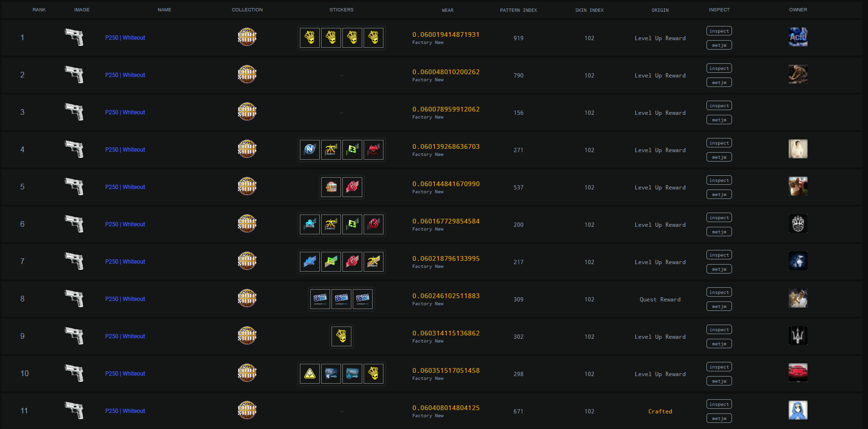The image size is (868, 429).
Task: Open the Chop Shop collection icon in rank 2
Action: 247,74
